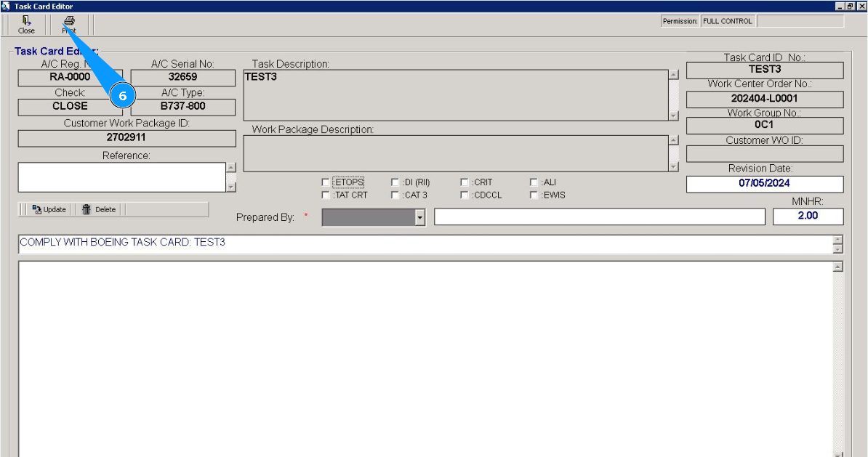Click the Task Description box with TEST3
The width and height of the screenshot is (868, 457).
click(x=456, y=94)
